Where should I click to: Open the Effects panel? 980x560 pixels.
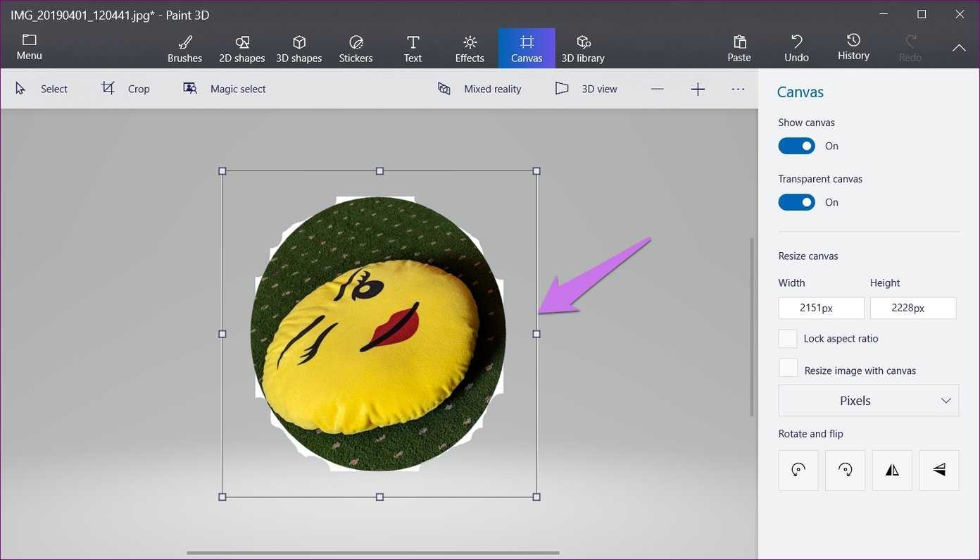point(470,49)
